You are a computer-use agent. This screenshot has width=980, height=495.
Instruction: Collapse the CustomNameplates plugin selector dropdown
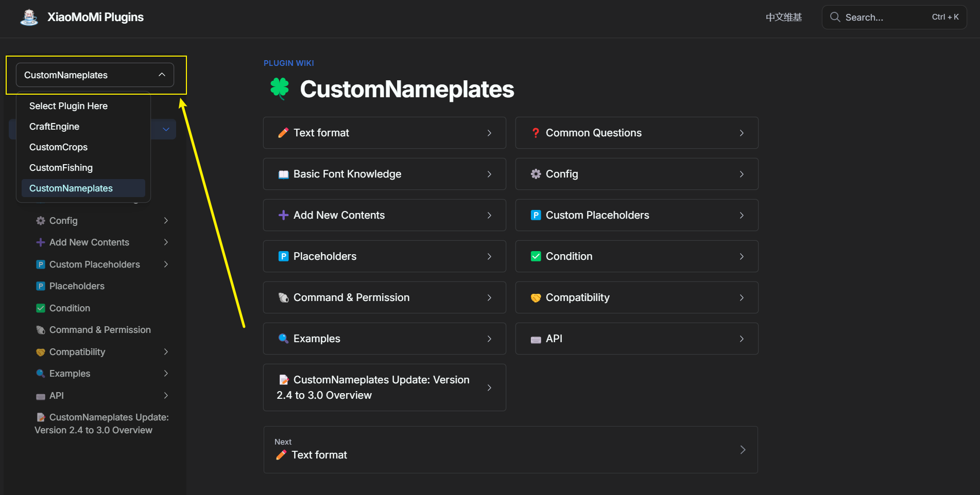point(162,75)
